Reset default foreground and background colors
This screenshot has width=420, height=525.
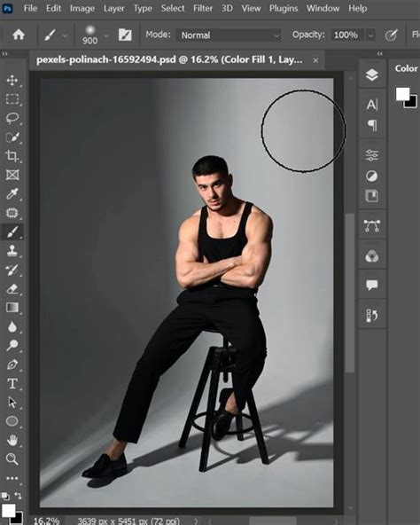(x=5, y=496)
